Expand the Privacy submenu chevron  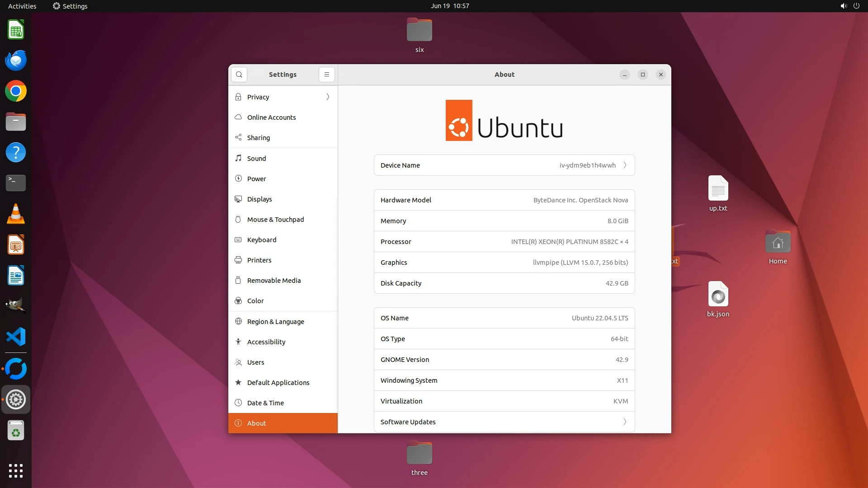click(328, 97)
